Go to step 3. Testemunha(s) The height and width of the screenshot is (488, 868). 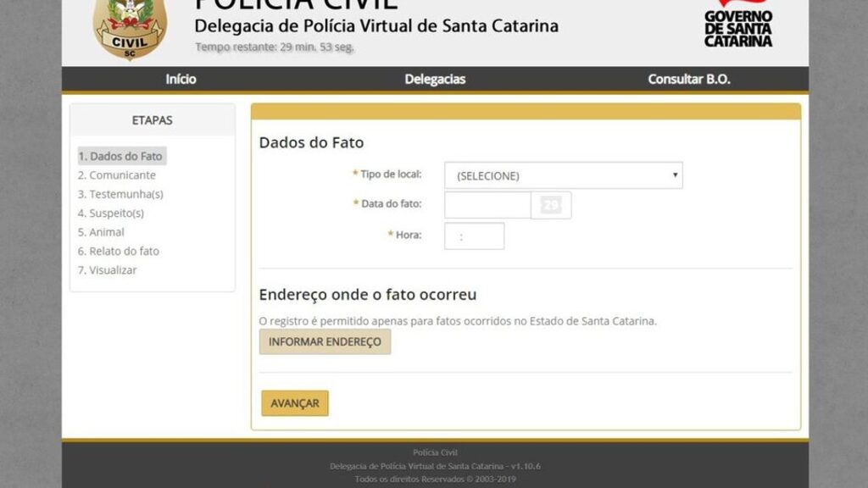click(120, 194)
